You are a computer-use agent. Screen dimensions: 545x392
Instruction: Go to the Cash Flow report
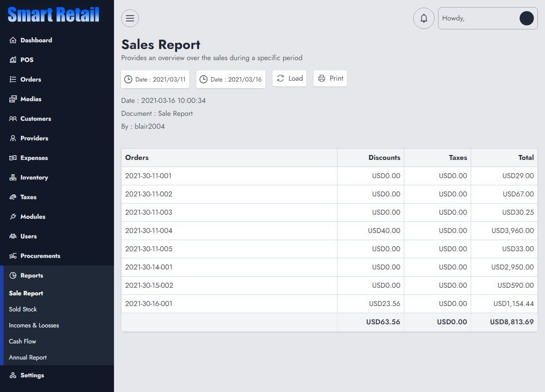[22, 341]
